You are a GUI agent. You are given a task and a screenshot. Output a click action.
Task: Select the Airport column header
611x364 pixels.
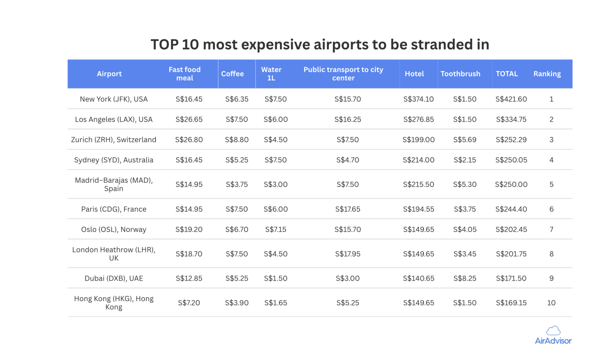pos(109,74)
